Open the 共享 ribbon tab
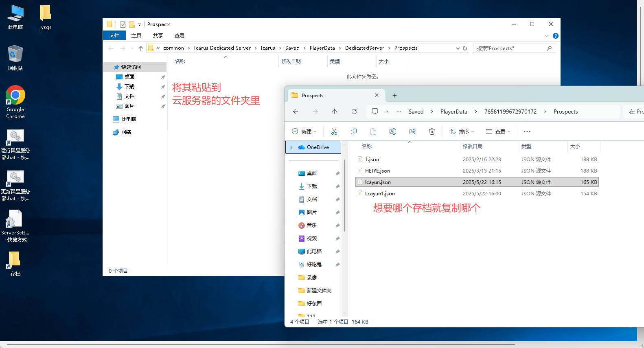 158,36
